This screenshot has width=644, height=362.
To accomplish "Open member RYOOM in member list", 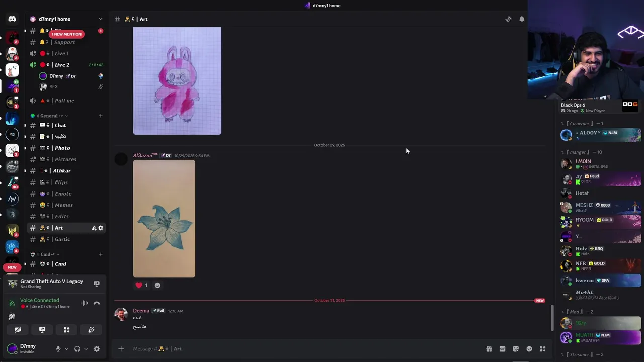I will 601,221.
